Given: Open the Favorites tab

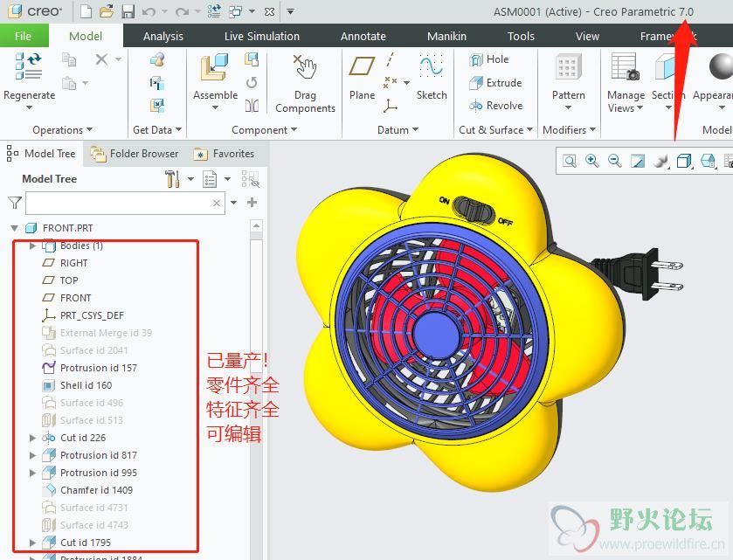Looking at the screenshot, I should point(224,154).
